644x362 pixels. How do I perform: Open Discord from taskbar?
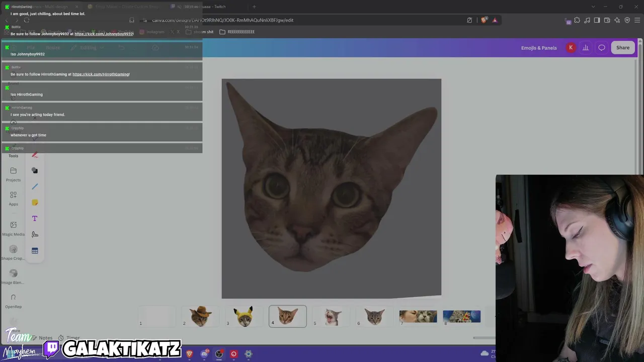click(204, 354)
